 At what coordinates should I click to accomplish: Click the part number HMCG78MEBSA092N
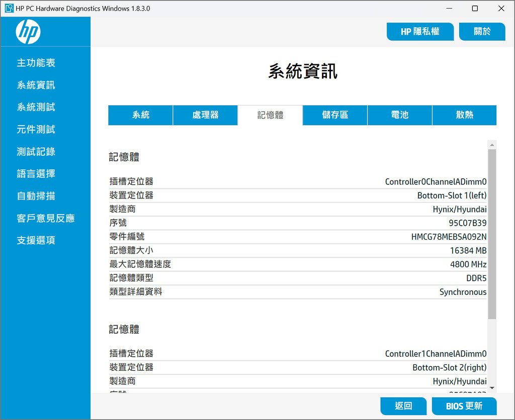(x=449, y=237)
